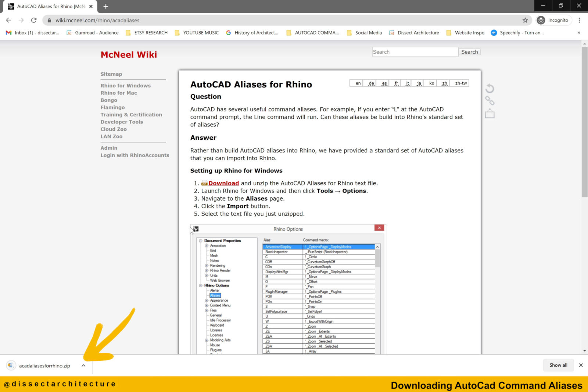Click the McNeel Wiki search field
588x392 pixels.
point(415,52)
